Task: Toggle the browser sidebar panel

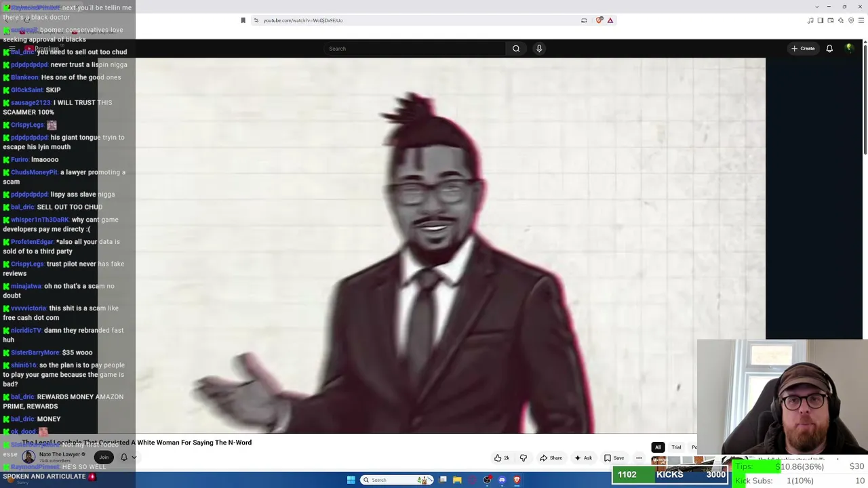Action: click(x=821, y=20)
